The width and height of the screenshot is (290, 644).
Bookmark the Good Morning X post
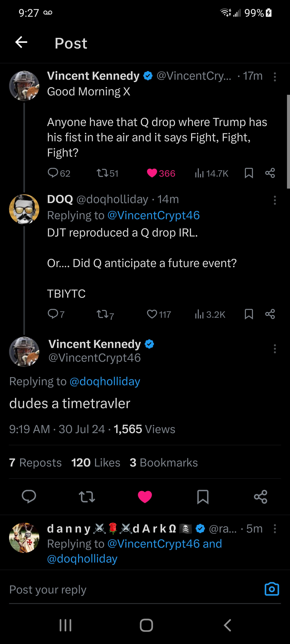(249, 173)
